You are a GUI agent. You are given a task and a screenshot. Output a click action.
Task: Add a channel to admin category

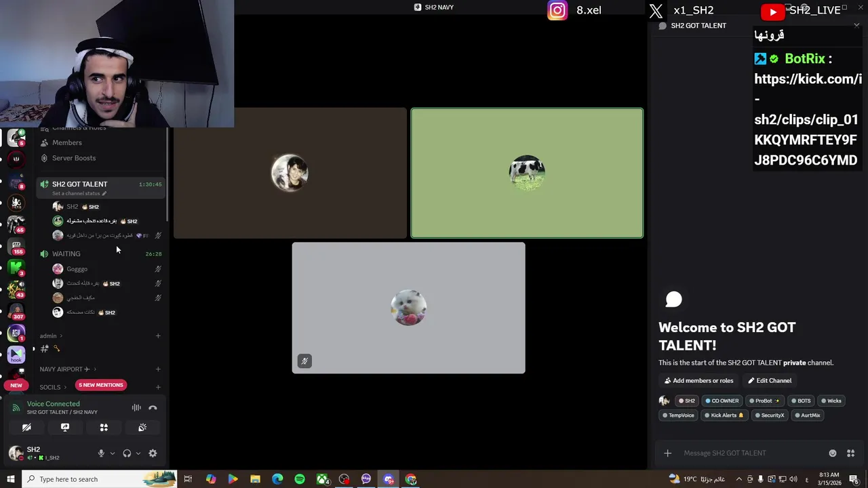tap(158, 336)
